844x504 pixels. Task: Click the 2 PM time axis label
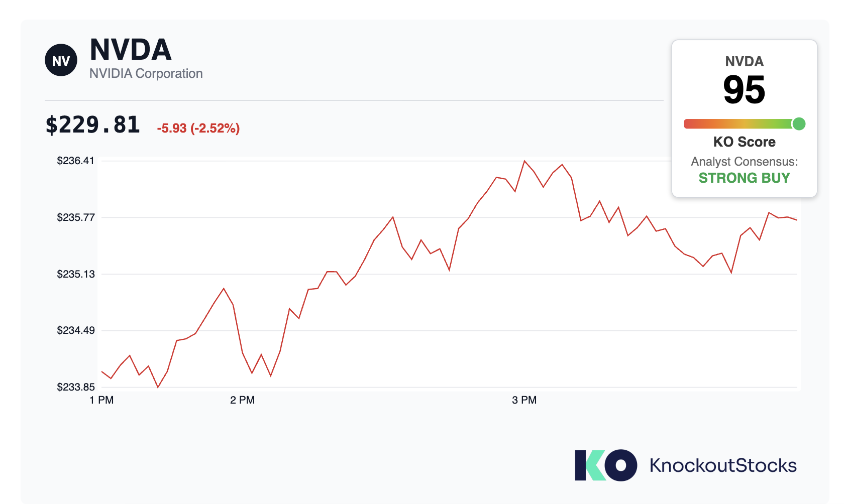tap(243, 400)
